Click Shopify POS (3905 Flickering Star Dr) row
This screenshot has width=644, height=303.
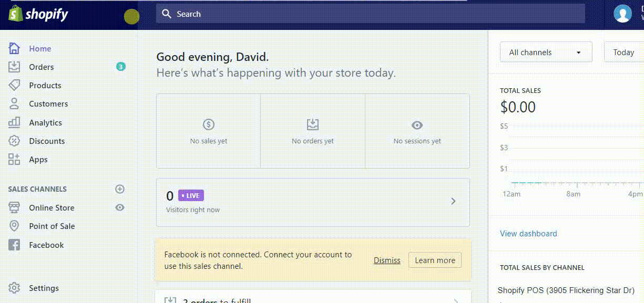pos(566,290)
